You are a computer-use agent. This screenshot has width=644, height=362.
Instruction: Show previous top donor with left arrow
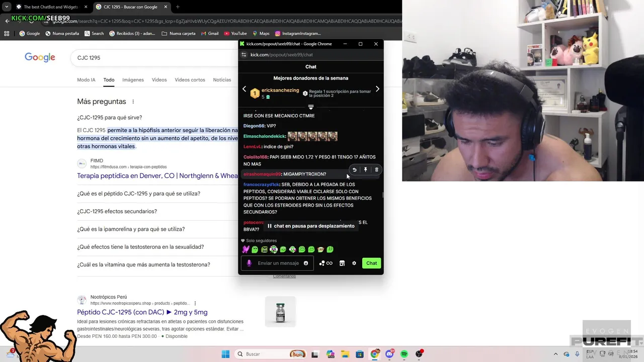tap(245, 89)
